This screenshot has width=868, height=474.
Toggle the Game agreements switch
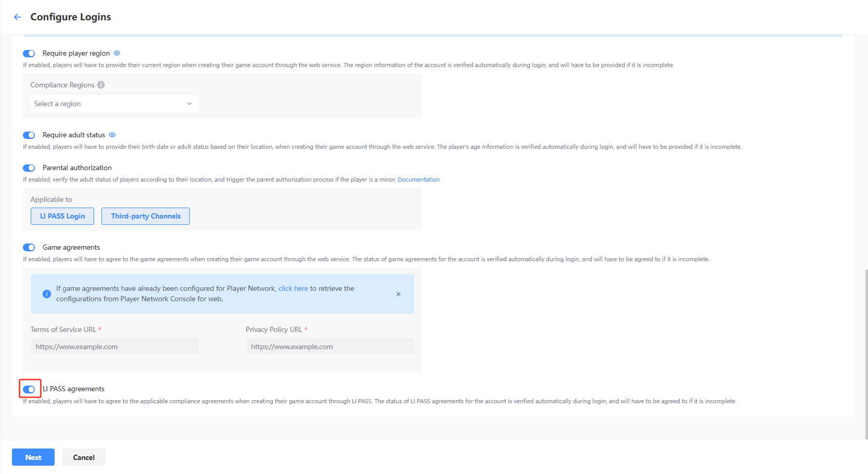(29, 248)
